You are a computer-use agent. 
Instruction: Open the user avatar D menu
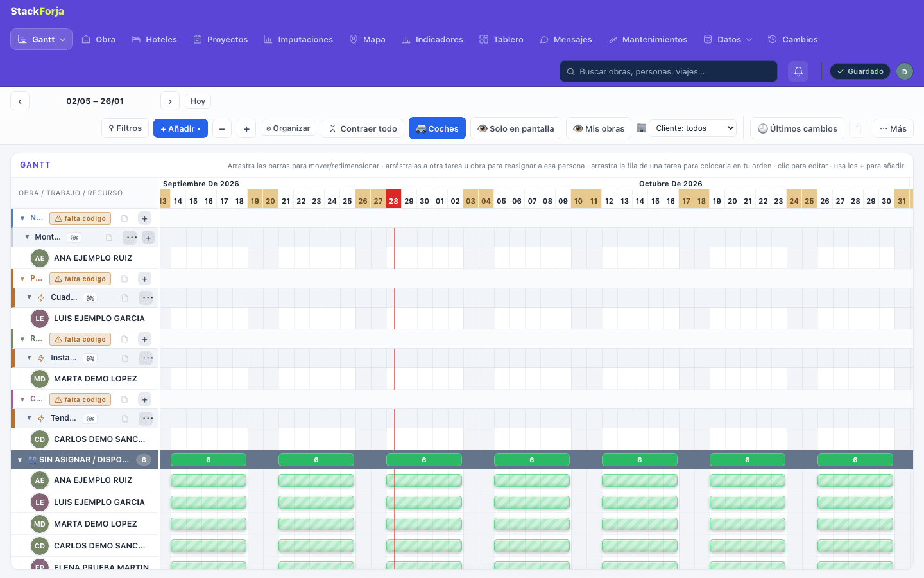tap(904, 71)
